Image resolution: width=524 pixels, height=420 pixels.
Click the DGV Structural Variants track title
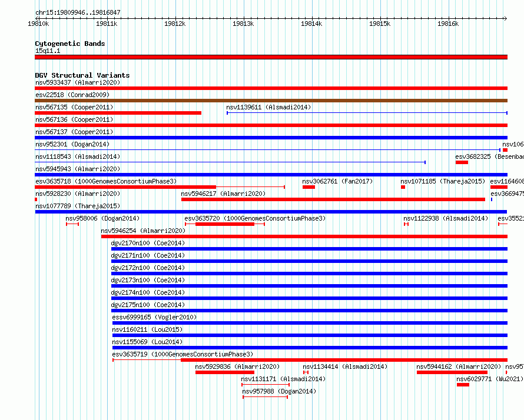(82, 75)
